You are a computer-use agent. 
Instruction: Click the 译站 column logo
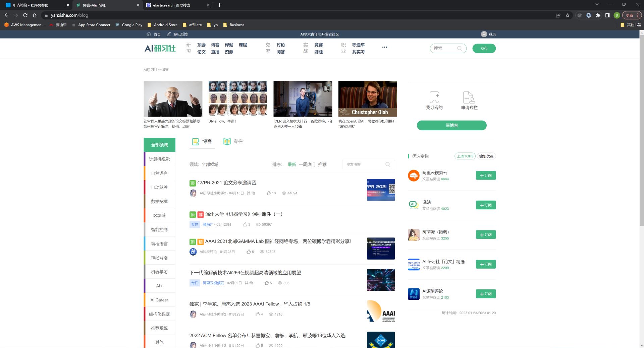414,205
